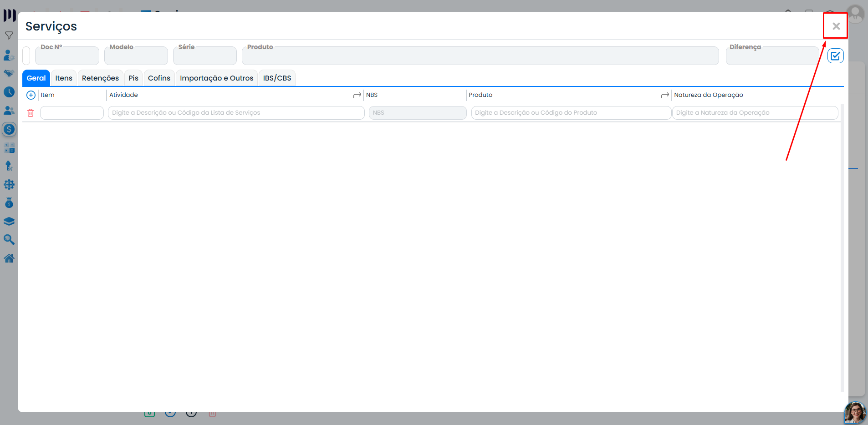Click the Natureza da Operação input field

tap(755, 113)
